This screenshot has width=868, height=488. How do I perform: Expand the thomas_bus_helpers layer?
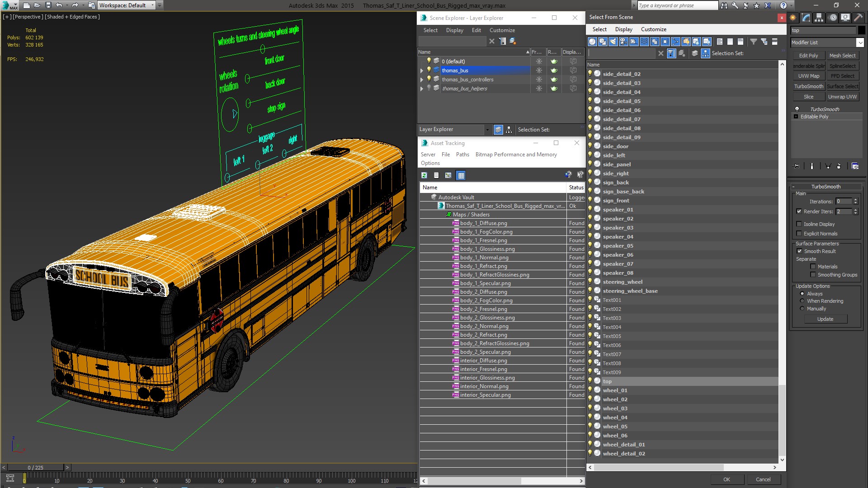(x=422, y=89)
